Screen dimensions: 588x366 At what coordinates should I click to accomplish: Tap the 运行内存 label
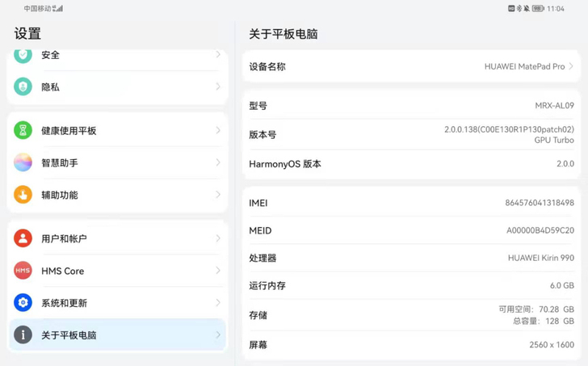coord(267,286)
